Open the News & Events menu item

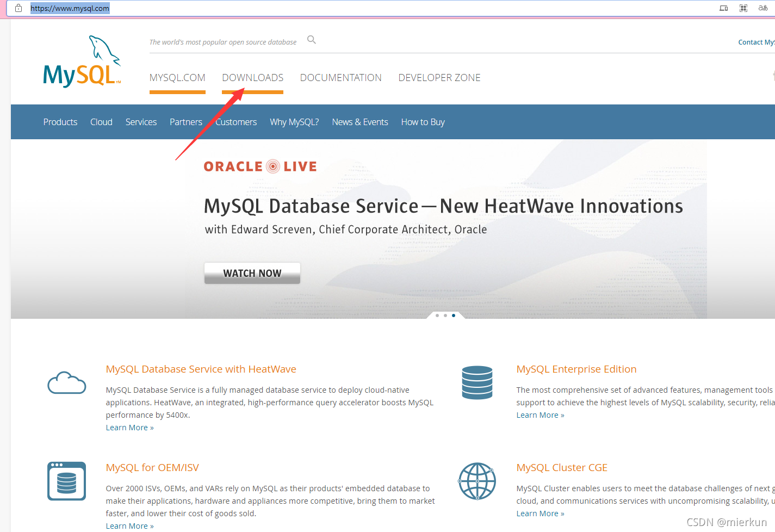[x=360, y=122]
